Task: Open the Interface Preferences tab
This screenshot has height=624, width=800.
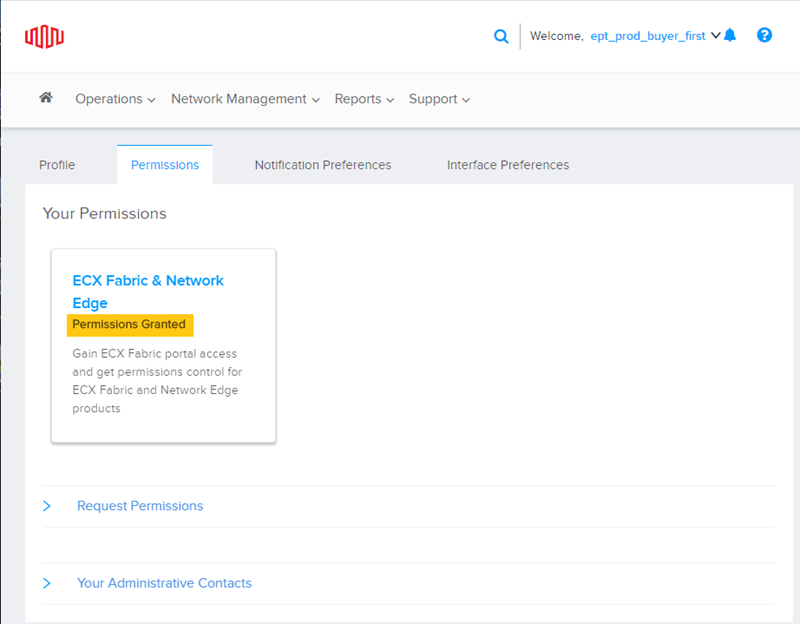Action: [508, 165]
